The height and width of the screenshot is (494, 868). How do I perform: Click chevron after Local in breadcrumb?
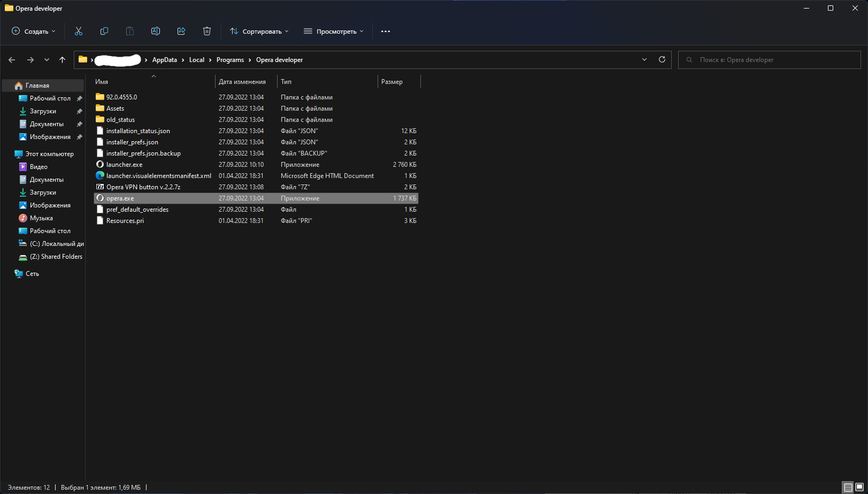[x=210, y=60]
